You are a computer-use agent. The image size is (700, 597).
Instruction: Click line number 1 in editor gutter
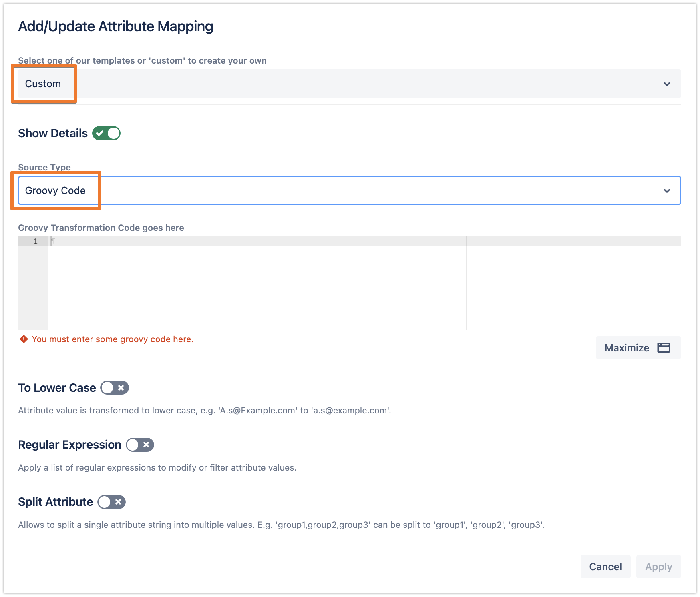coord(36,241)
